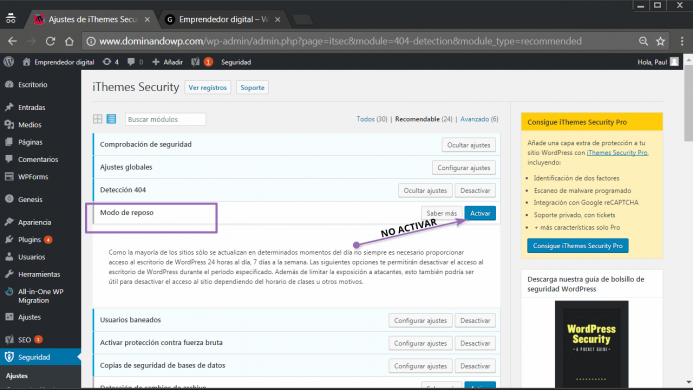
Task: Click Soporte button
Action: 252,88
